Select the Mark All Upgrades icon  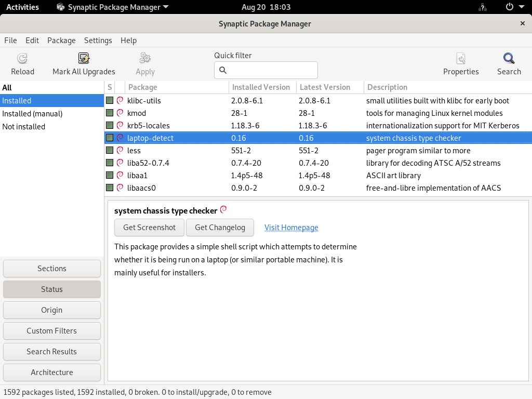[83, 58]
